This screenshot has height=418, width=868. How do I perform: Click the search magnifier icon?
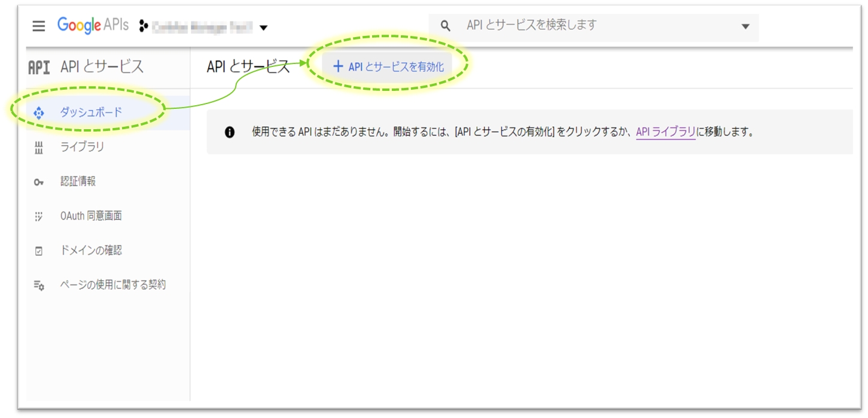pos(445,26)
